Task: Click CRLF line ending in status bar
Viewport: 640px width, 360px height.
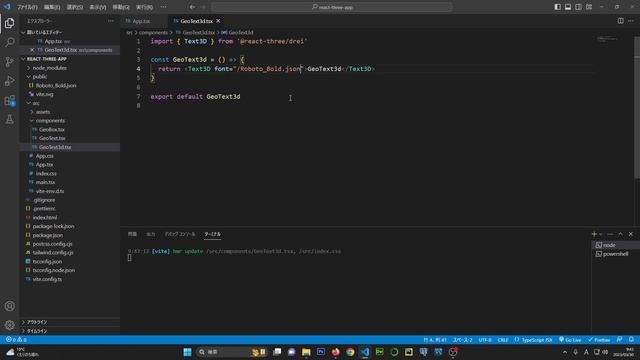Action: click(x=503, y=340)
